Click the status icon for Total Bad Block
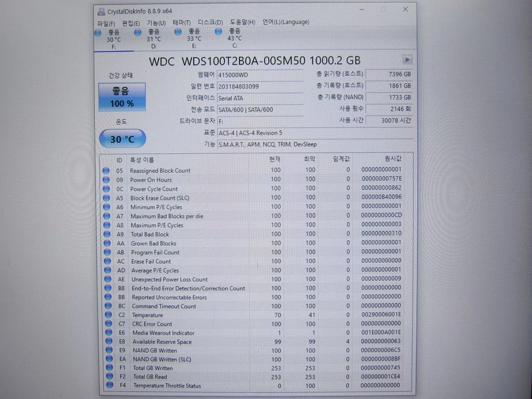This screenshot has height=399, width=532. (107, 234)
